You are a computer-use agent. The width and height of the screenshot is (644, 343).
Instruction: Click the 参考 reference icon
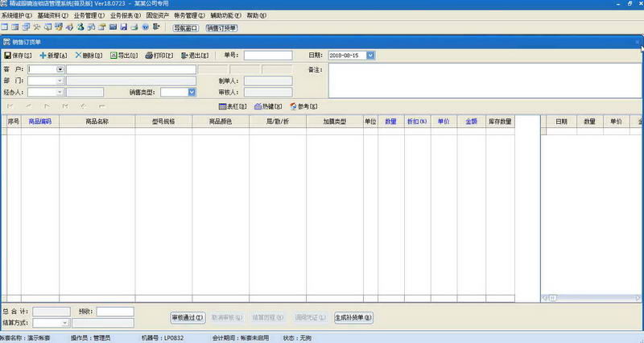click(292, 105)
